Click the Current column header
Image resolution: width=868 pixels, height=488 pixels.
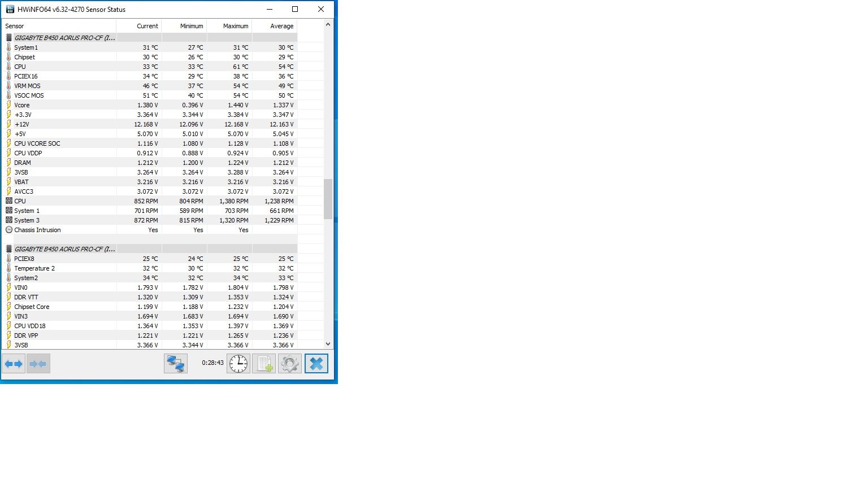coord(139,26)
